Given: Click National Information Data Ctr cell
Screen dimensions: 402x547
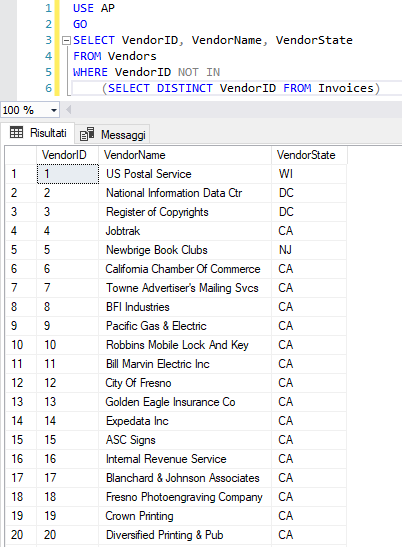Looking at the screenshot, I should [x=185, y=193].
